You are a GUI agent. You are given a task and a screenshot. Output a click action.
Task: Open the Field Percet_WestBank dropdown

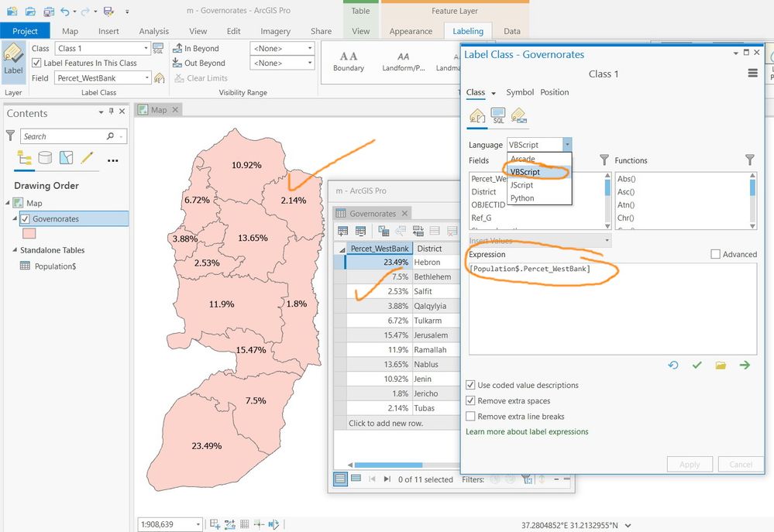pos(146,77)
